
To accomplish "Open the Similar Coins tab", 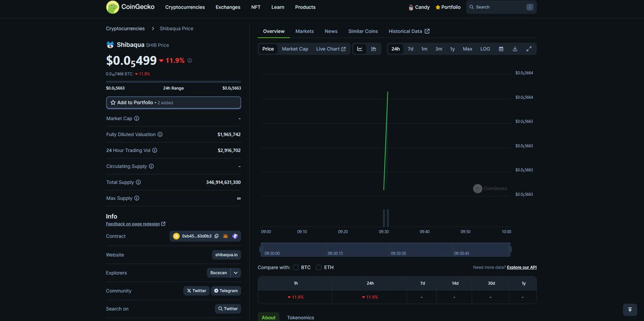I will point(363,31).
